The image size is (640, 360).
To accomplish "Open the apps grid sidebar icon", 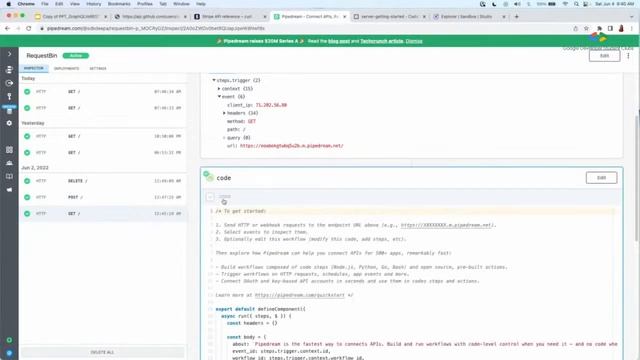I will coord(9,150).
